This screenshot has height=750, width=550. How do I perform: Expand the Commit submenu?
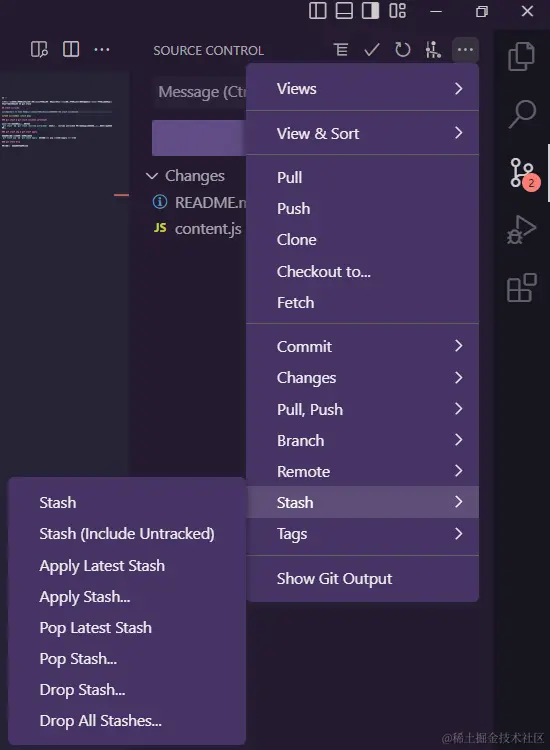(x=362, y=346)
